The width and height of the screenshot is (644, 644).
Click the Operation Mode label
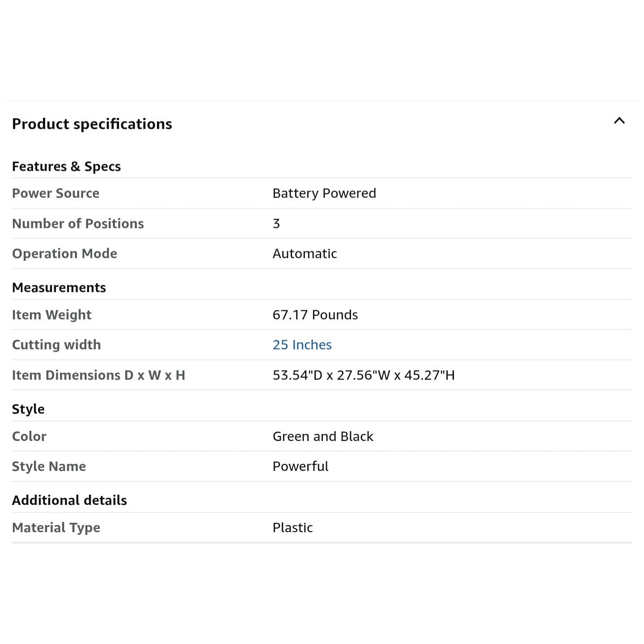64,254
